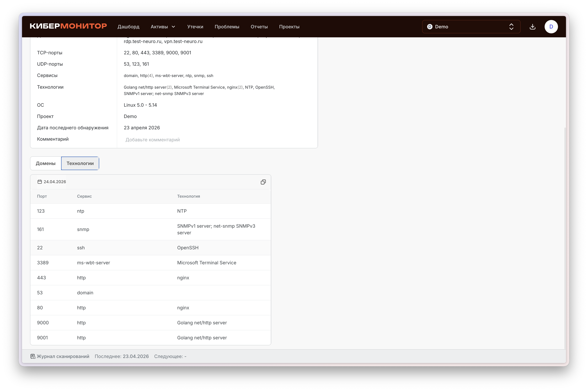
Task: Click the download icon in header
Action: click(x=532, y=27)
